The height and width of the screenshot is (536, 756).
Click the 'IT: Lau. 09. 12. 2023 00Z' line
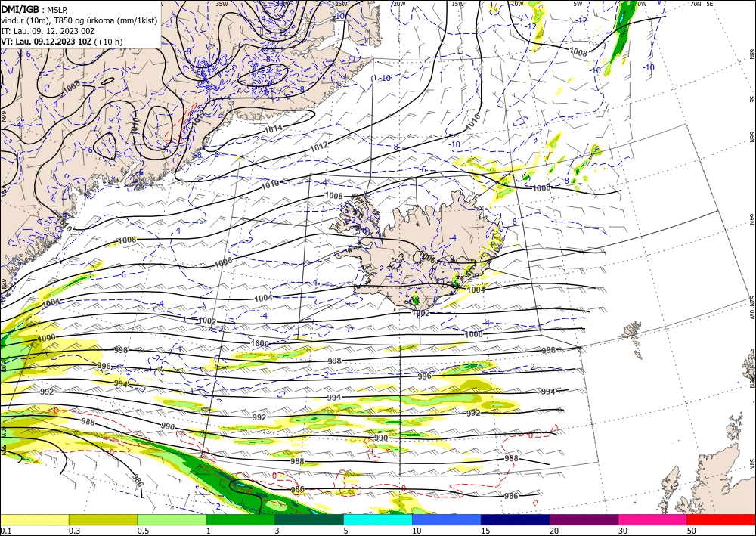pos(48,31)
